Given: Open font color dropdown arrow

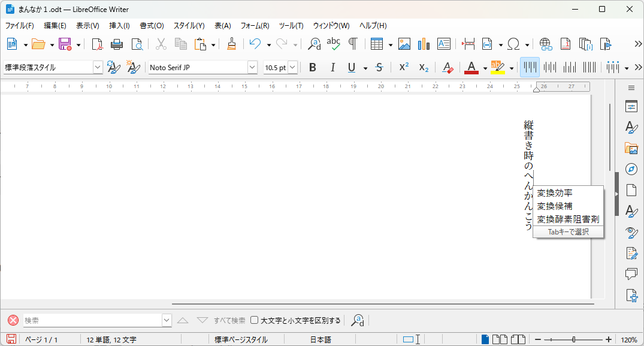Looking at the screenshot, I should coord(485,68).
